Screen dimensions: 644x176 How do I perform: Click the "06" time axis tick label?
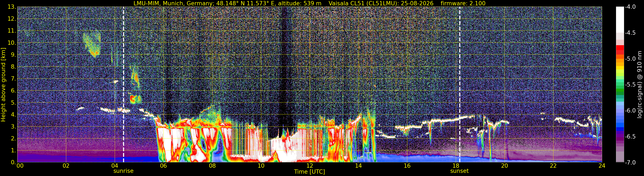(x=163, y=166)
